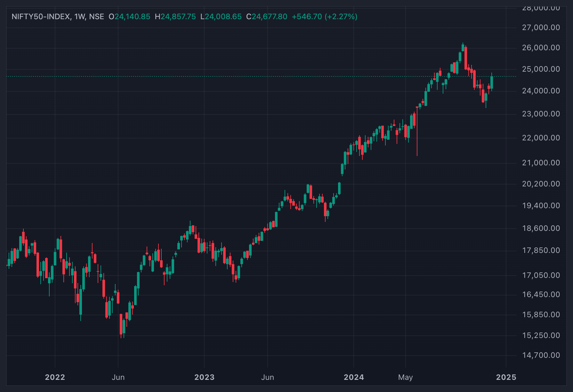Click the 20,200.00 price scale label
The width and height of the screenshot is (573, 392).
541,184
